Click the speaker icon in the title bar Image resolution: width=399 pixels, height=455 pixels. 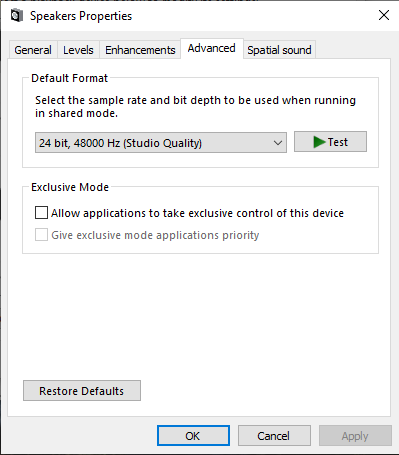(x=17, y=16)
